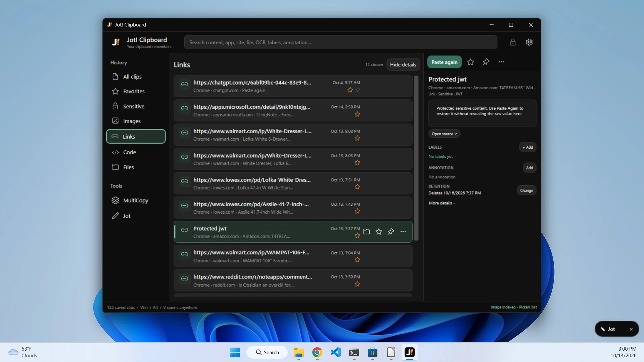
Task: Open the Jot tool in sidebar
Action: [136, 216]
